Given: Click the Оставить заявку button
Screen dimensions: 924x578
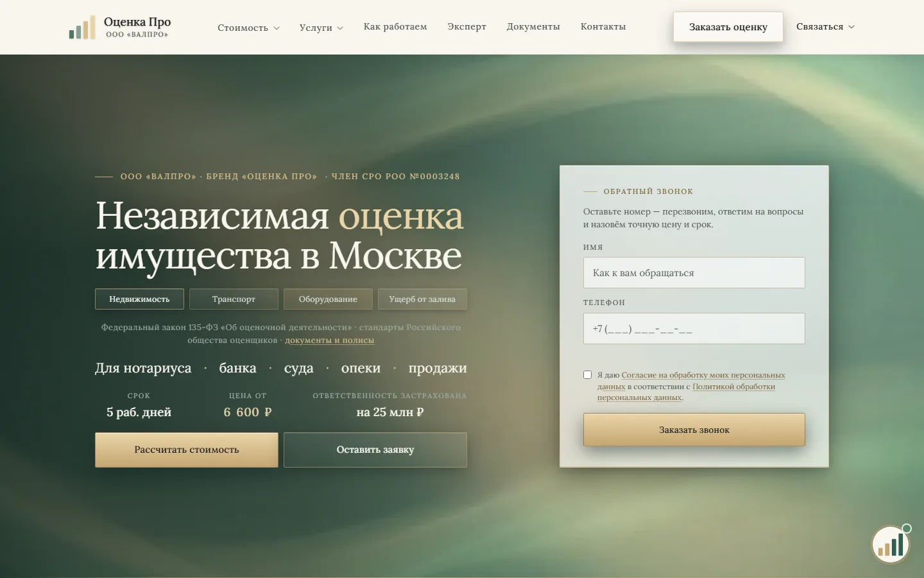Looking at the screenshot, I should (375, 450).
